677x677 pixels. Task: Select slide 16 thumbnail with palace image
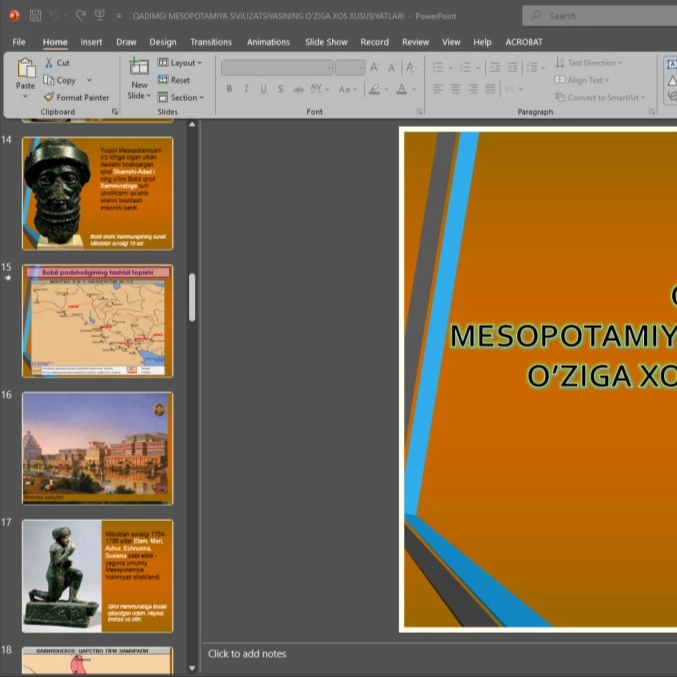click(97, 447)
